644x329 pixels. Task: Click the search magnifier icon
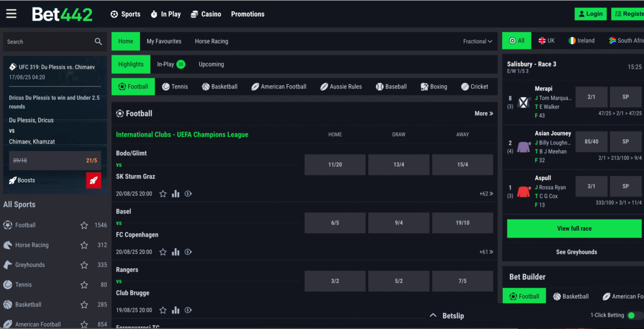98,41
